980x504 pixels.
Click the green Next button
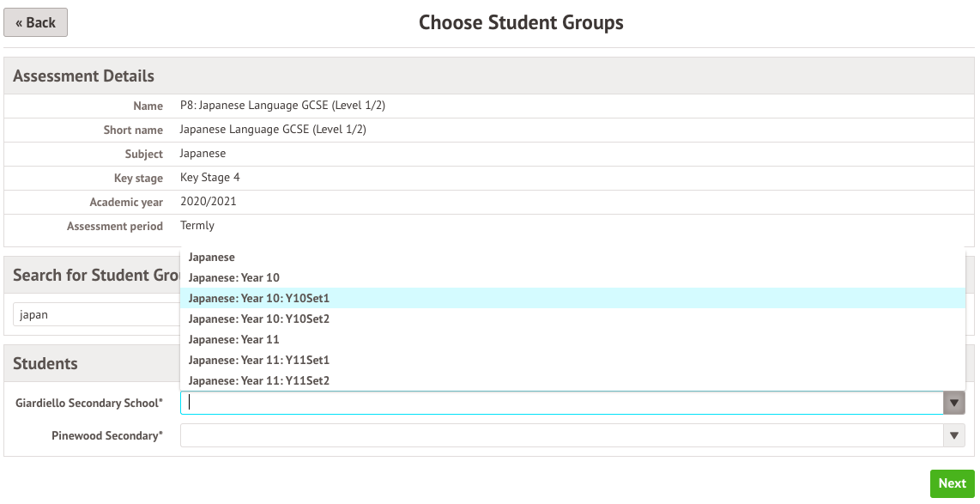coord(952,483)
